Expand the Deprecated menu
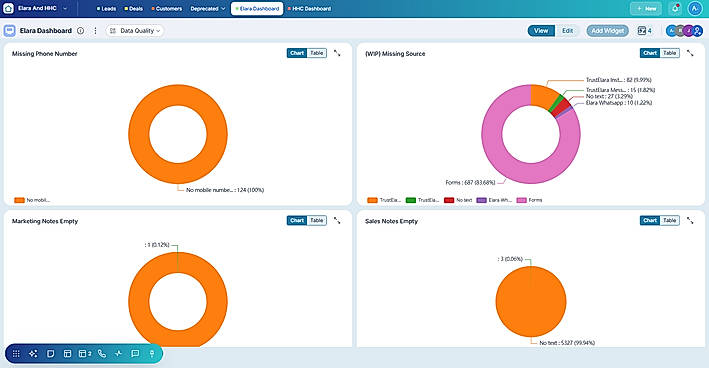This screenshot has height=368, width=709. click(208, 9)
